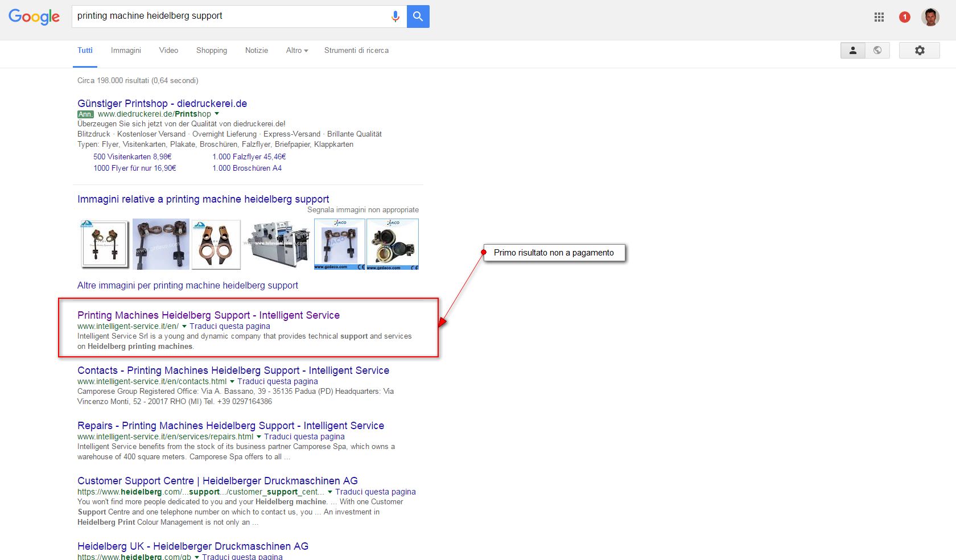Expand arrow beside diedruckerei.de ad URL
Screen dimensions: 956x560
[x=217, y=114]
